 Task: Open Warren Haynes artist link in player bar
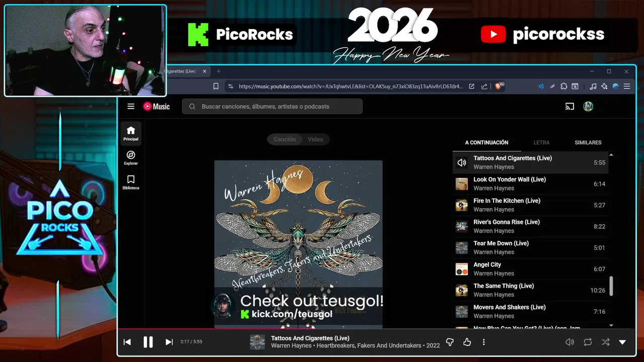click(292, 345)
